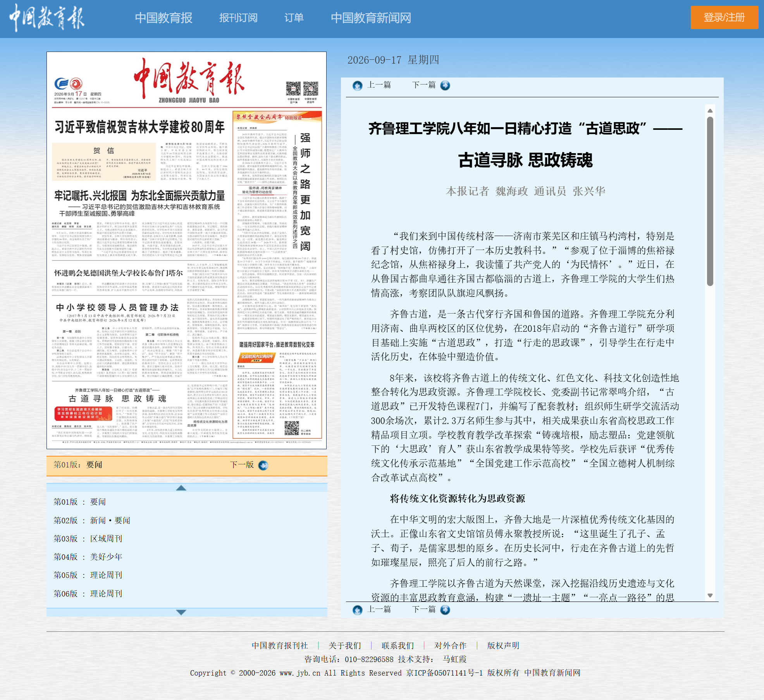Click article title 古道寻脉 思政铸魂
Image resolution: width=764 pixels, height=700 pixels.
(x=525, y=160)
